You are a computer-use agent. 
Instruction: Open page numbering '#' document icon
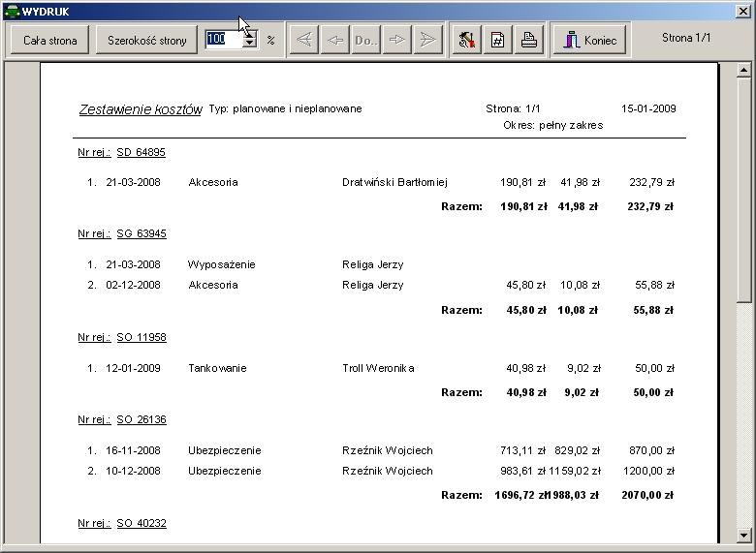497,40
